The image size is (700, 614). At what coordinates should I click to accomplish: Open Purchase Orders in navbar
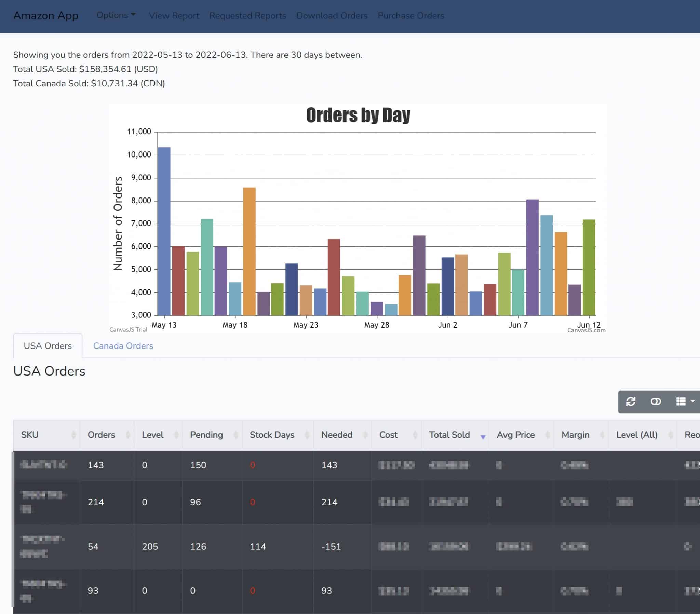[411, 16]
